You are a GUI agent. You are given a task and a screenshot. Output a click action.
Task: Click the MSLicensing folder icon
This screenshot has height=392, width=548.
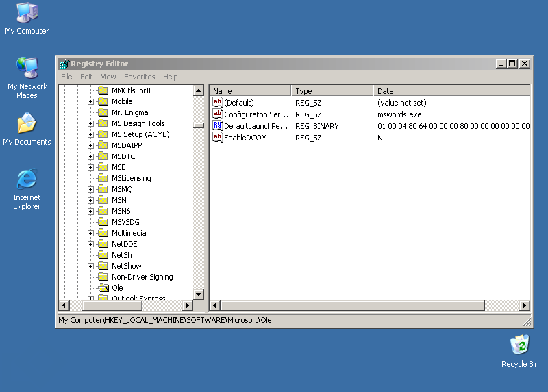coord(103,178)
